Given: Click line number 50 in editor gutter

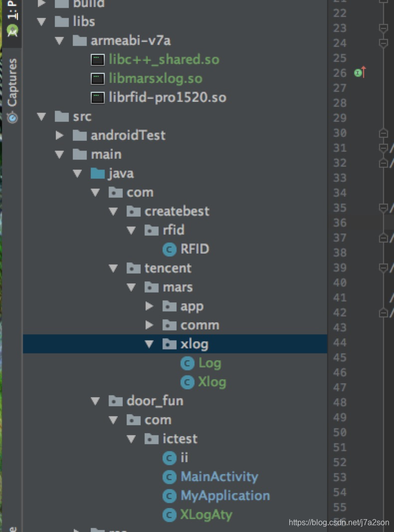Looking at the screenshot, I should point(340,433).
